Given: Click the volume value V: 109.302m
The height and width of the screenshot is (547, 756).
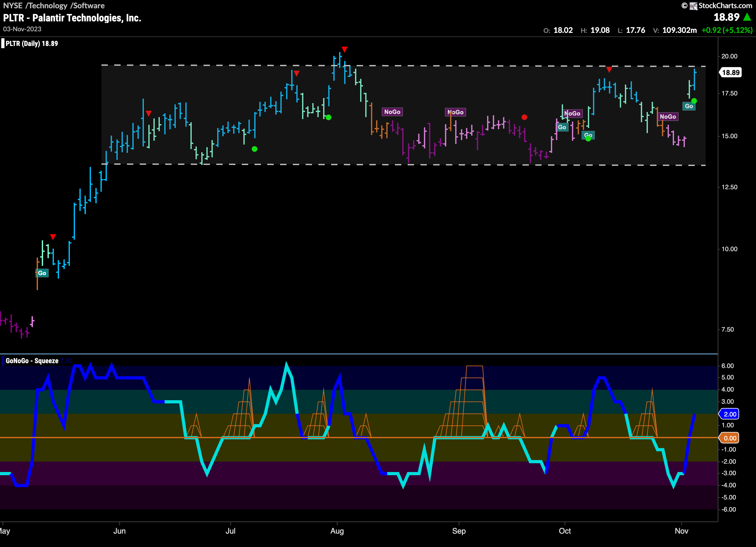Looking at the screenshot, I should pyautogui.click(x=675, y=30).
